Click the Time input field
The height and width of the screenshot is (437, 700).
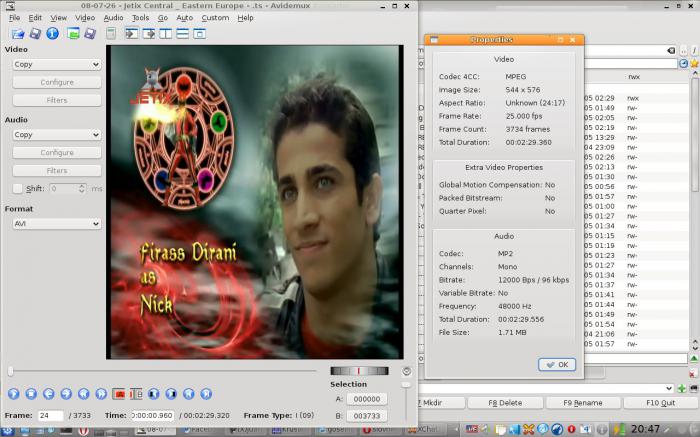click(153, 415)
